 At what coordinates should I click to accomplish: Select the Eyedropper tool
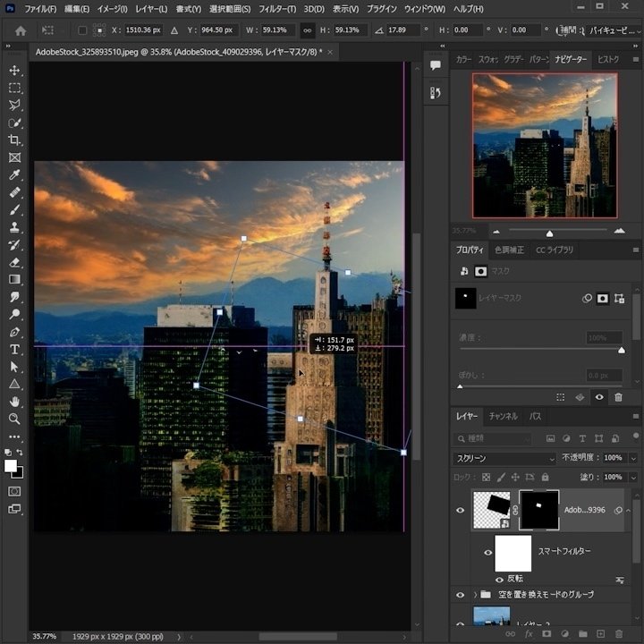click(14, 175)
